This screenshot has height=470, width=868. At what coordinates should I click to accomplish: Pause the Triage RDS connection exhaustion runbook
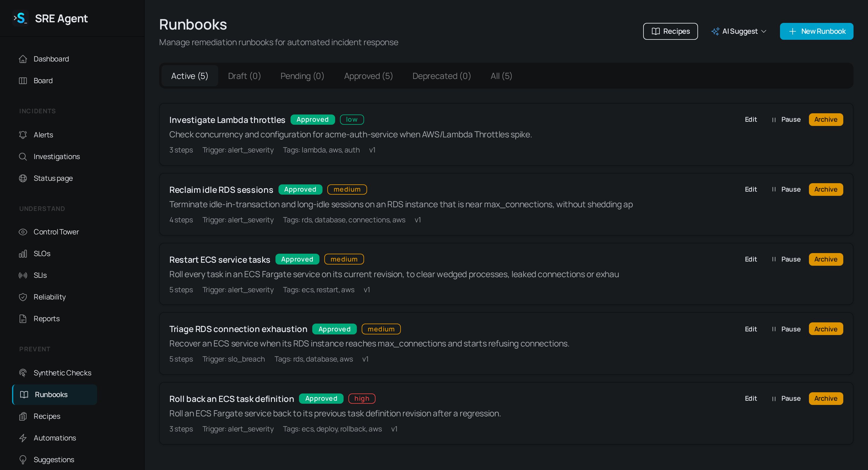(786, 329)
